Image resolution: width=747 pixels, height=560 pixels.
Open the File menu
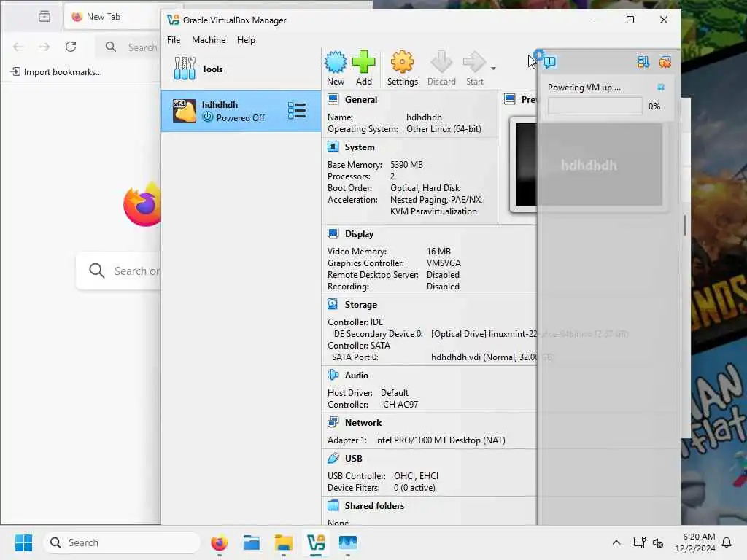point(174,40)
